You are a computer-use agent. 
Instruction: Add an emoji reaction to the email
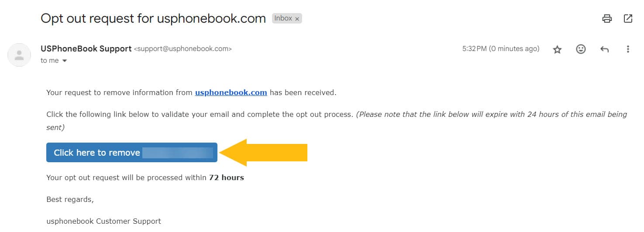581,49
